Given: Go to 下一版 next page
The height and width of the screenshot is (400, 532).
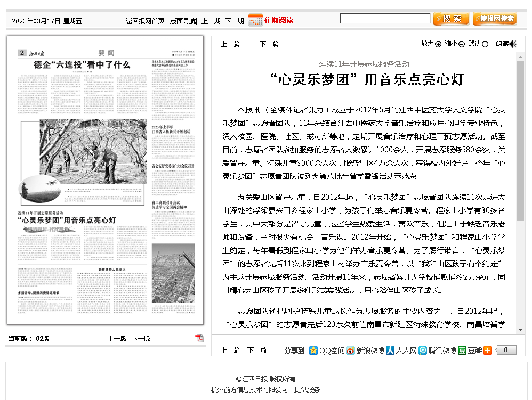Looking at the screenshot, I should point(141,339).
